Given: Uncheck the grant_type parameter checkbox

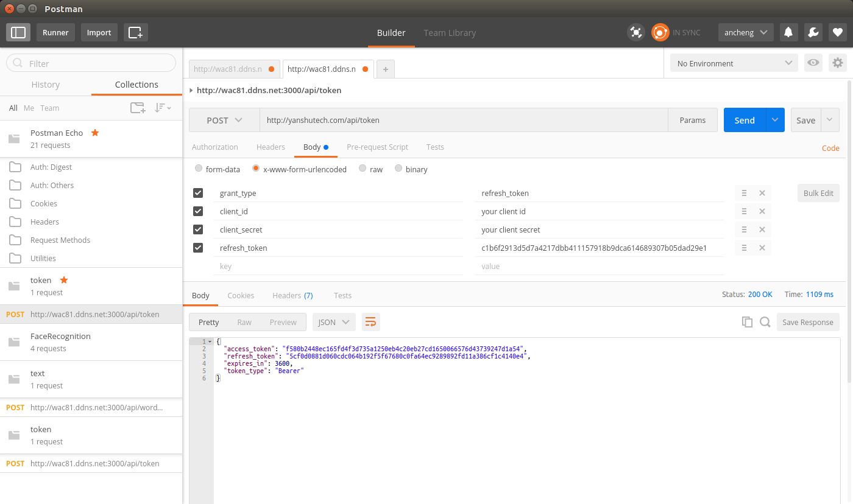Looking at the screenshot, I should coord(198,193).
